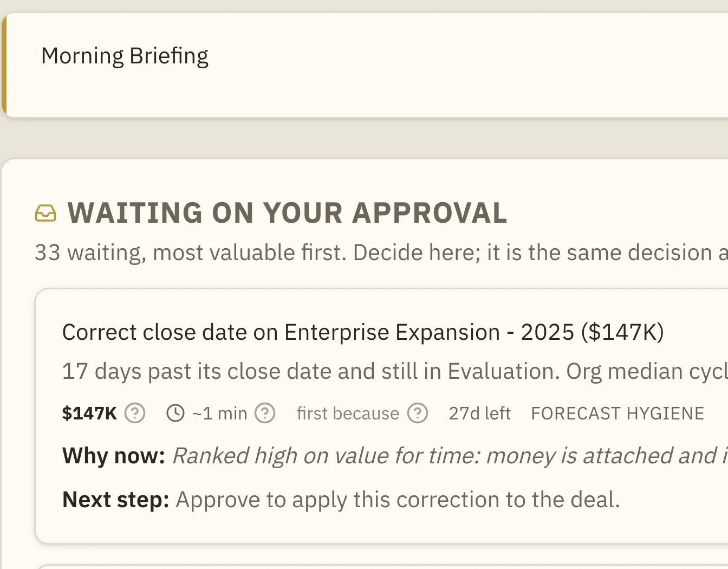The height and width of the screenshot is (569, 728).
Task: Click the help icon after first because
Action: (418, 413)
